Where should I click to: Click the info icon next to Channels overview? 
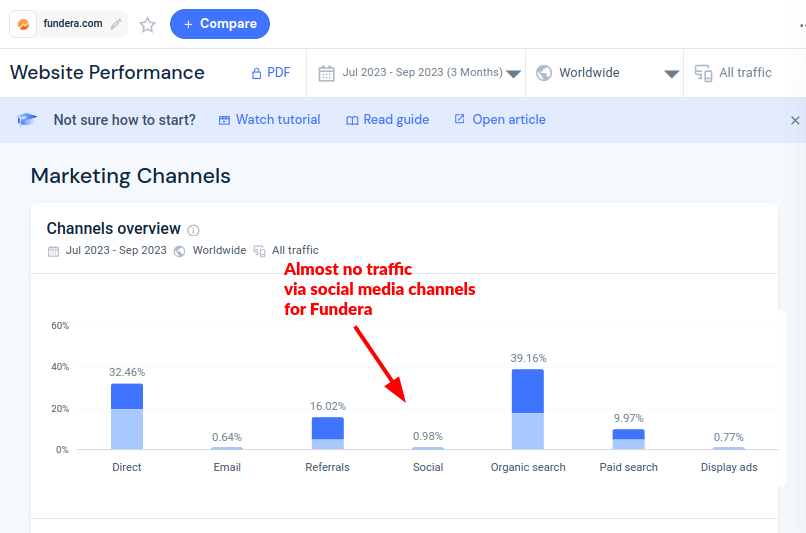point(193,230)
